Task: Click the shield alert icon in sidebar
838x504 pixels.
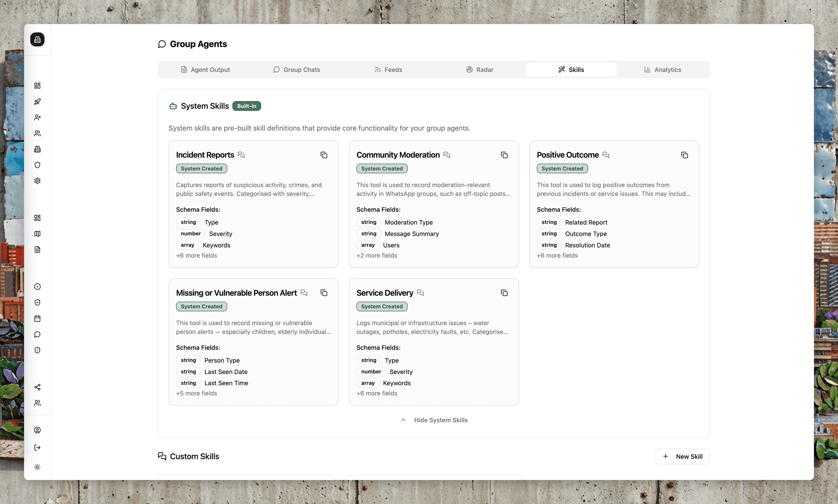Action: (x=37, y=350)
